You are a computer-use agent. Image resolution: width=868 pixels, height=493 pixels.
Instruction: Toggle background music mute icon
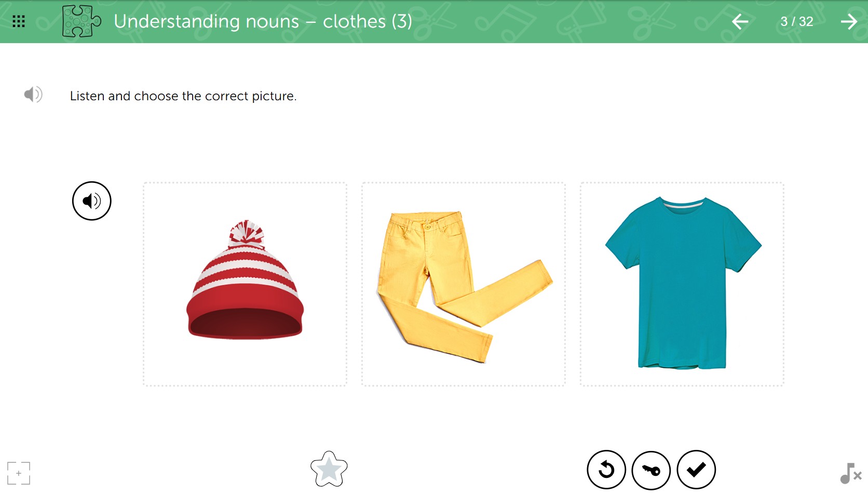pos(850,473)
